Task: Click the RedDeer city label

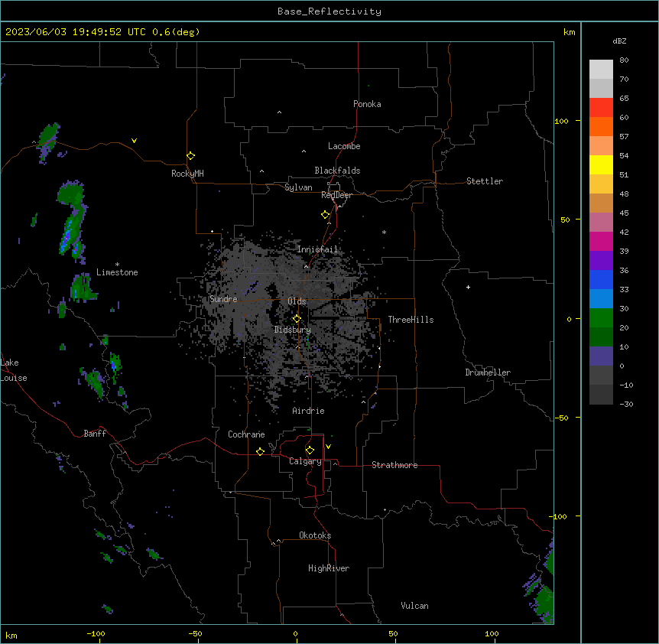Action: (336, 195)
